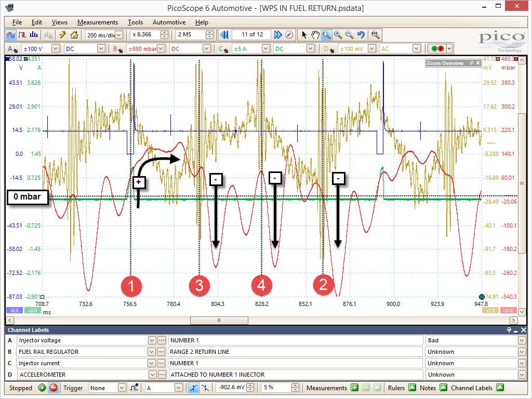The width and height of the screenshot is (532, 399).
Task: Click ellipsis button beside Injector voltage
Action: point(162,340)
